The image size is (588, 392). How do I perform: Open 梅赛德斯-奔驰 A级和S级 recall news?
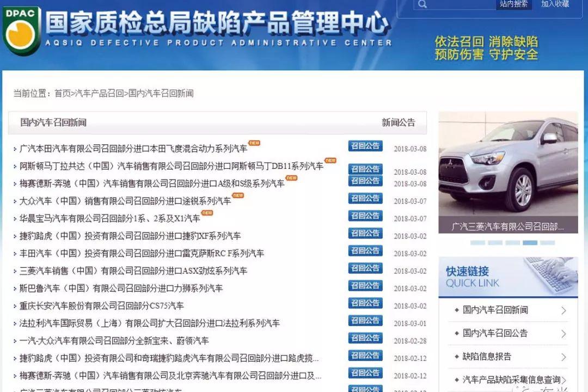tap(152, 183)
